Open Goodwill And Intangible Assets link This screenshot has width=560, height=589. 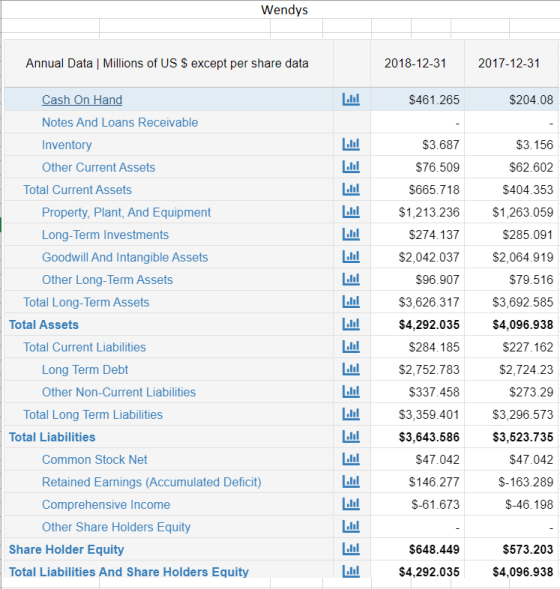[125, 257]
